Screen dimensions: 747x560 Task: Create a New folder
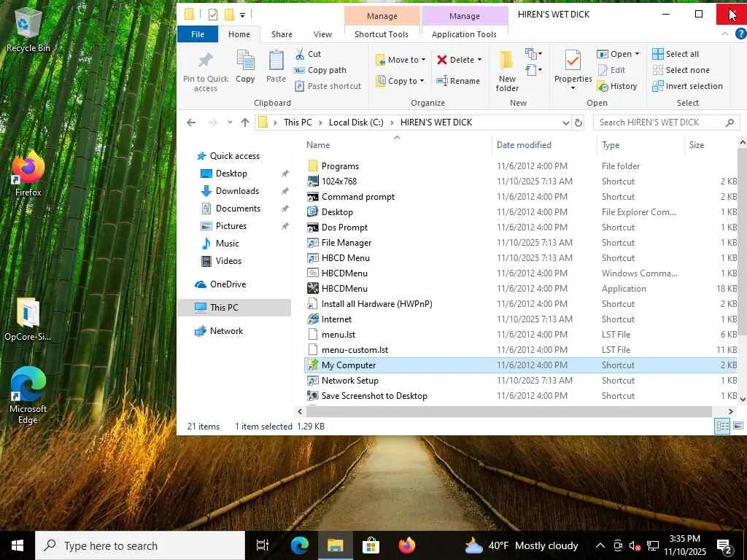click(x=507, y=71)
